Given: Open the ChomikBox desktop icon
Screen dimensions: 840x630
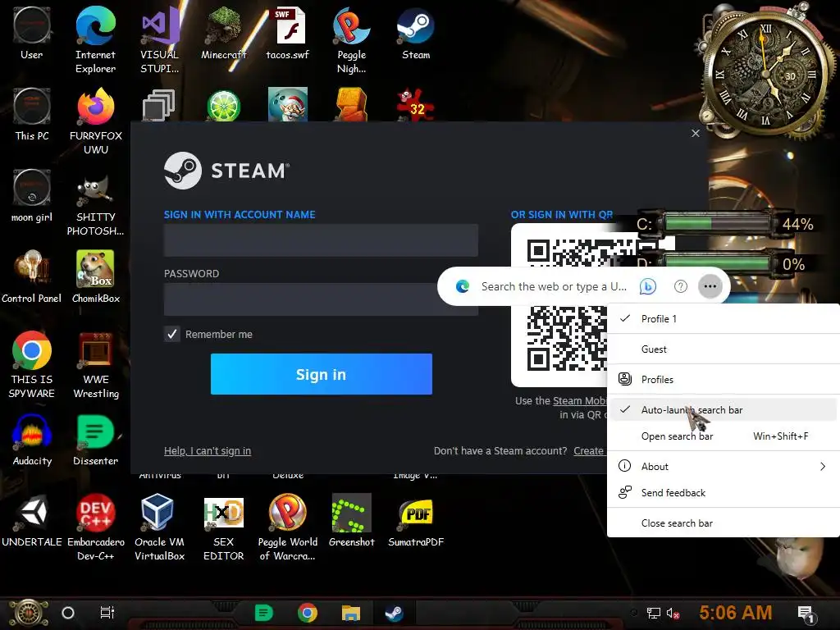Looking at the screenshot, I should 95,276.
